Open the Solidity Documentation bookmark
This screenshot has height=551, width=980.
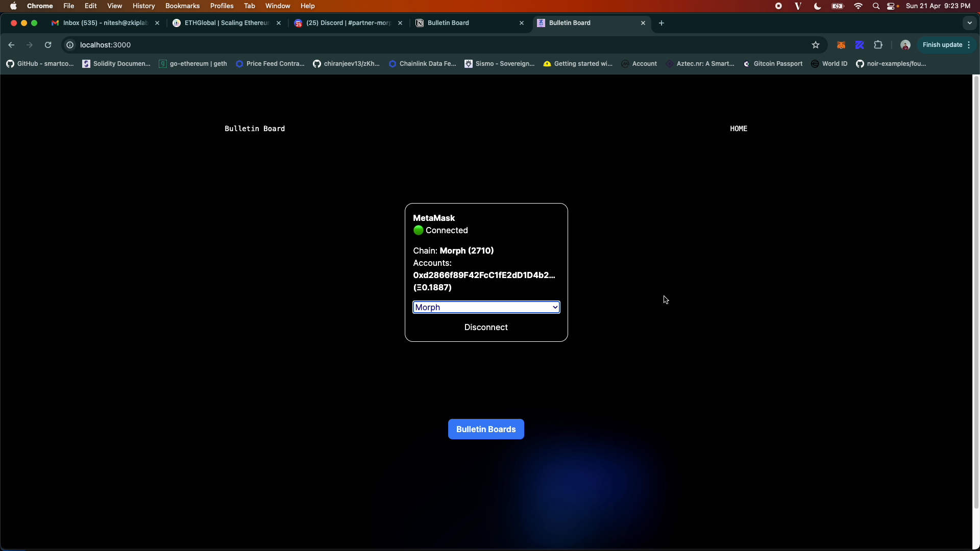tap(116, 64)
